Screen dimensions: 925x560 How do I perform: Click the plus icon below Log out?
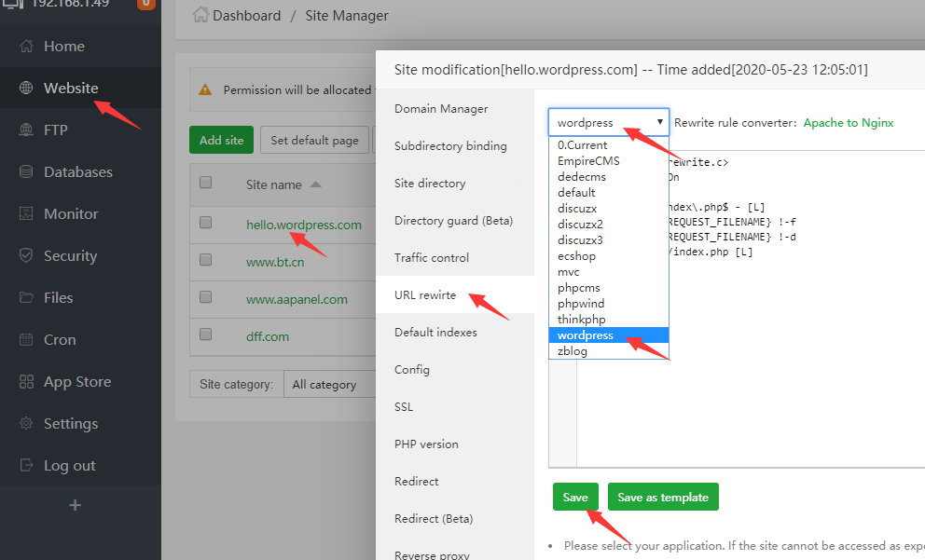76,505
